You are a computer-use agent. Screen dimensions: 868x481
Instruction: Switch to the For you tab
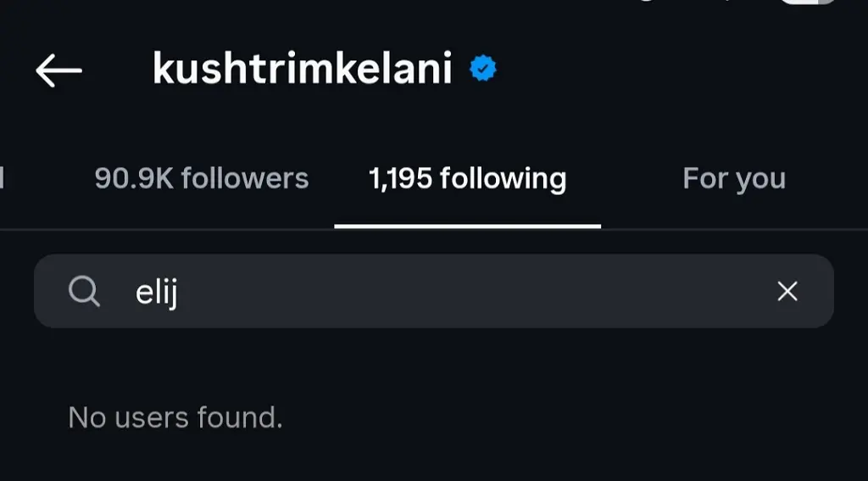tap(734, 179)
